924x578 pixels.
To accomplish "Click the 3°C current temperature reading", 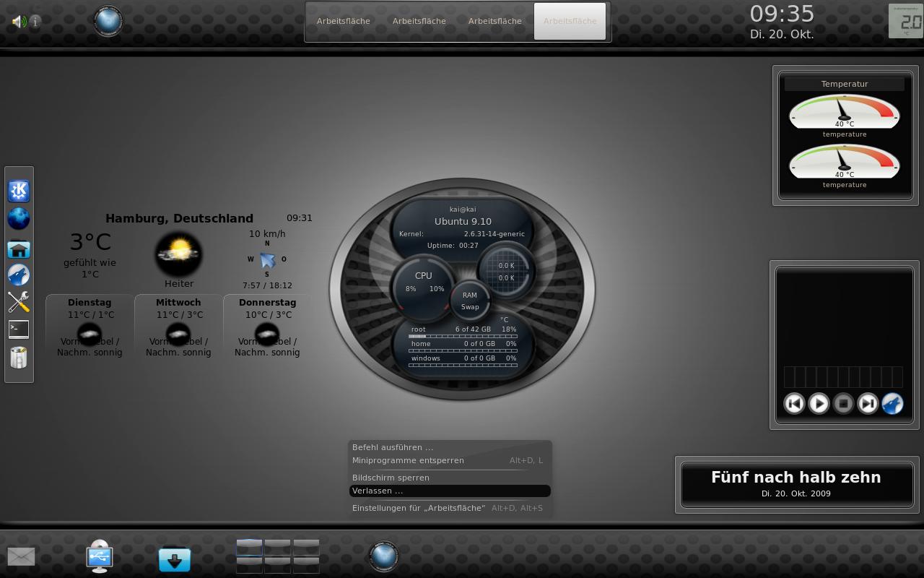I will (x=90, y=241).
